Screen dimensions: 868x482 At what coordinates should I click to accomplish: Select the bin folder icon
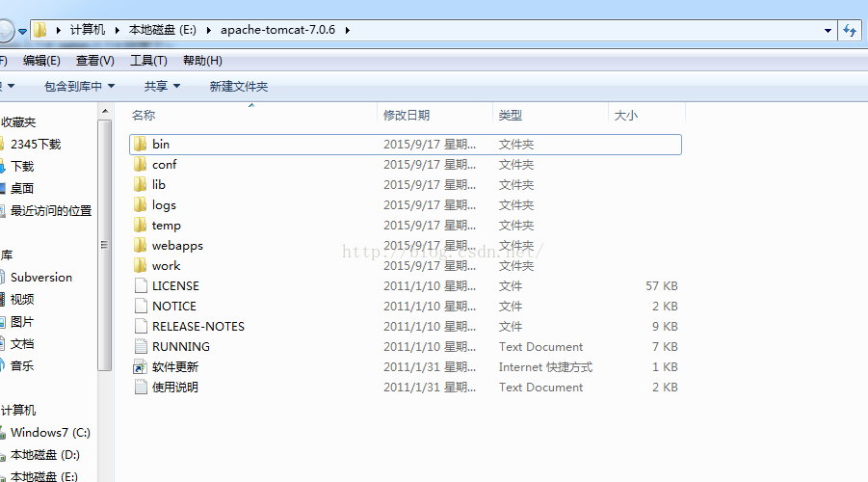point(141,145)
